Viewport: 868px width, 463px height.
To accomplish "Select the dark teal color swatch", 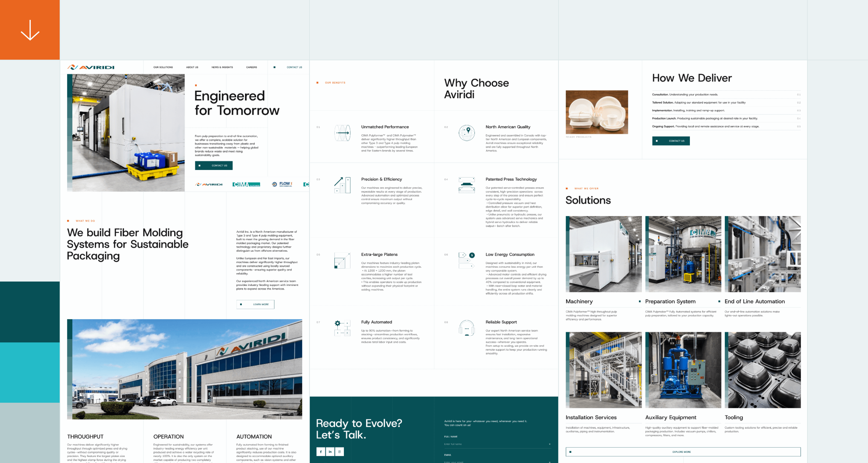I will [30, 312].
